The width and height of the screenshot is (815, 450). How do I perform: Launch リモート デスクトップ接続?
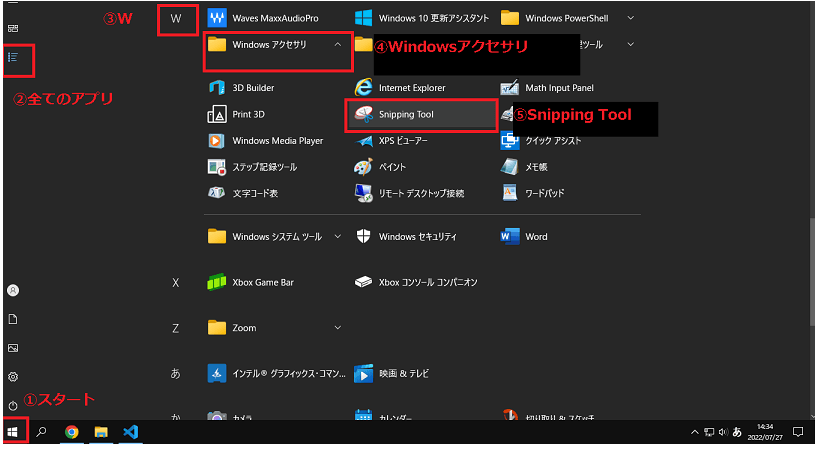[x=409, y=193]
